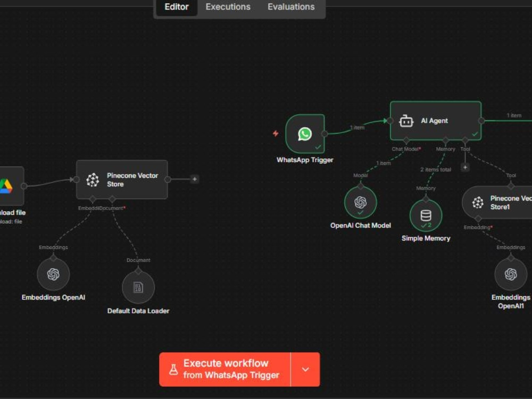
Task: Click the flask icon on Execute button
Action: pos(173,370)
